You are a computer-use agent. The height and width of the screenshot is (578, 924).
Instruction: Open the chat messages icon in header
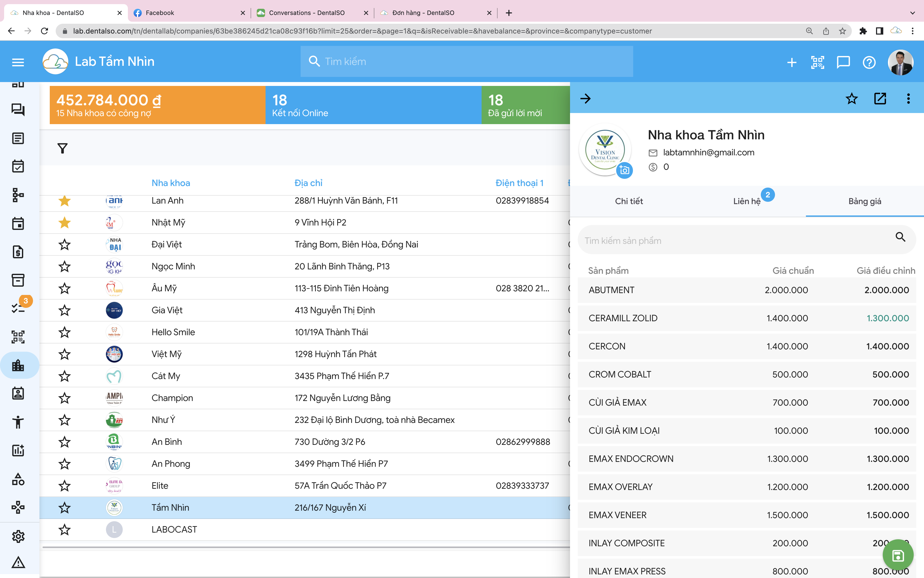843,62
